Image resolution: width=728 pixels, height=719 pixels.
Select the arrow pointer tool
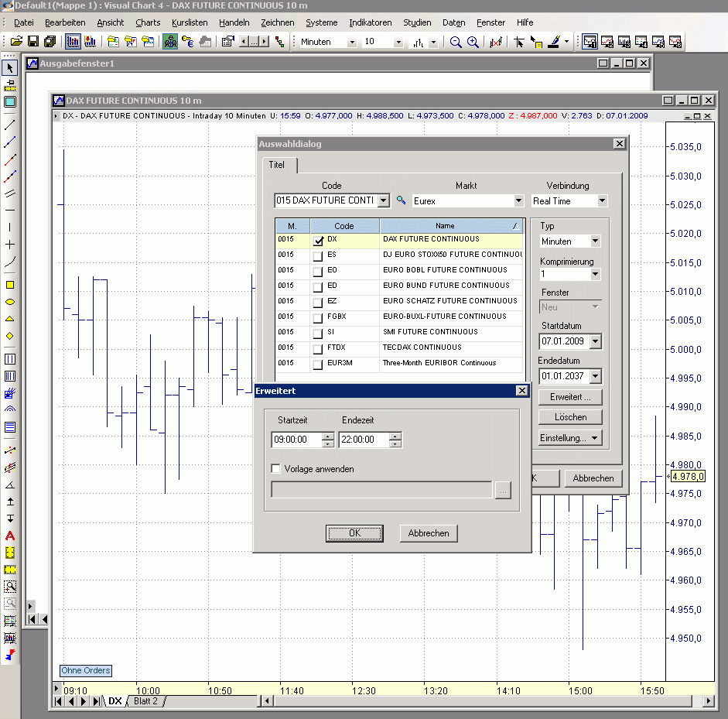(x=10, y=69)
